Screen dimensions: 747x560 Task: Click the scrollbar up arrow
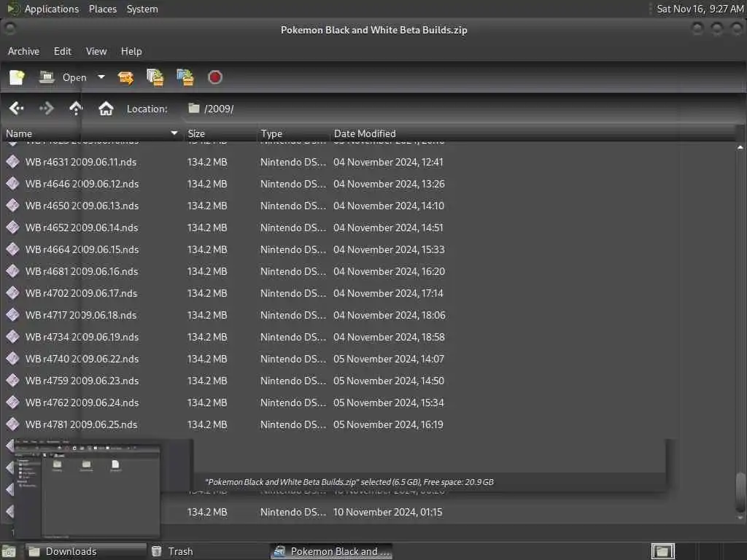[740, 147]
